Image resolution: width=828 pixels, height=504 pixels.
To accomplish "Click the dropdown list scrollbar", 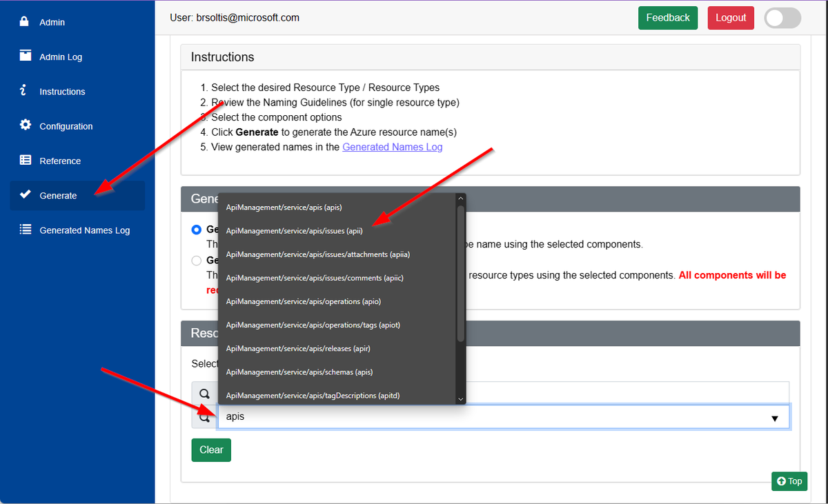I will tap(461, 272).
